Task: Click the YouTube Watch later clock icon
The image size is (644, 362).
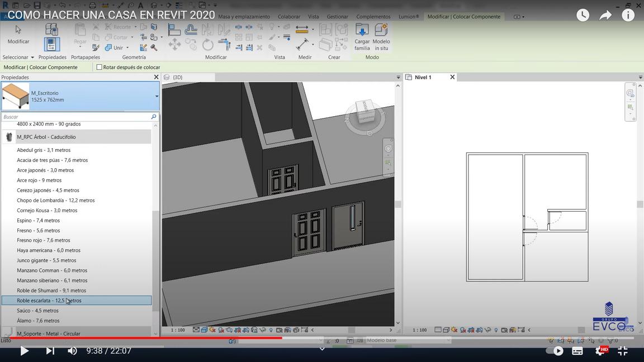Action: coord(583,15)
